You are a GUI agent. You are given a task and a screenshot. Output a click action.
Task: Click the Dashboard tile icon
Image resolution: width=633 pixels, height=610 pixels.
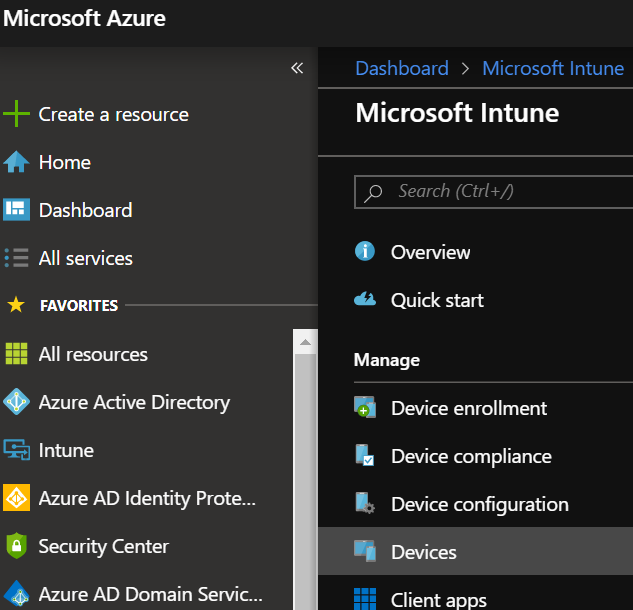point(17,210)
